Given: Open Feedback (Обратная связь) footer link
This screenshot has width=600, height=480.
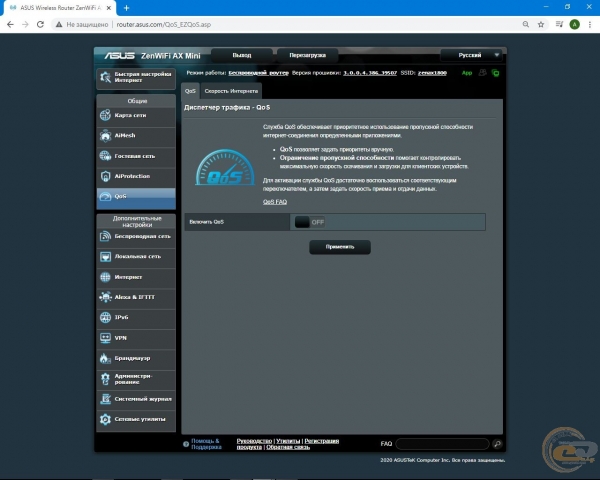Looking at the screenshot, I should tap(288, 447).
